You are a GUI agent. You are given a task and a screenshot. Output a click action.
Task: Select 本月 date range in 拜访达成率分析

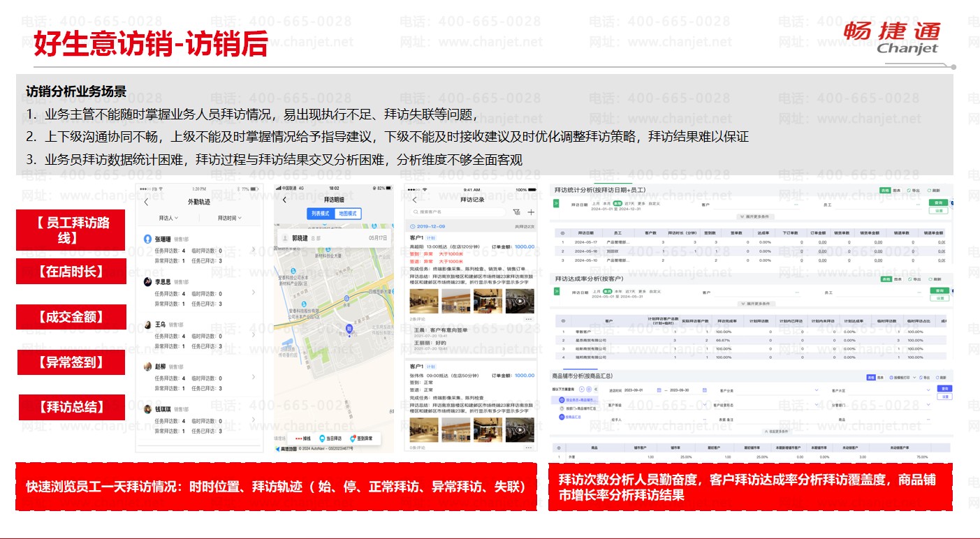[x=606, y=291]
